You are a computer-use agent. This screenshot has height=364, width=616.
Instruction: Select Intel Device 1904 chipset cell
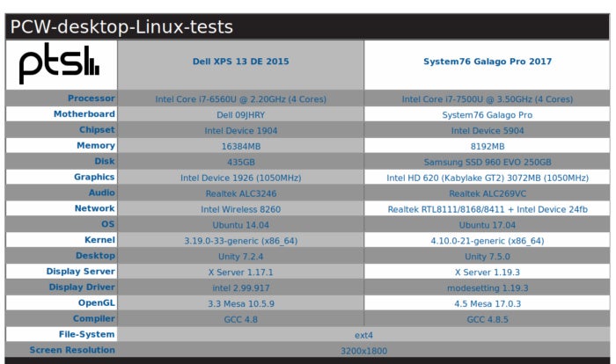(x=241, y=131)
